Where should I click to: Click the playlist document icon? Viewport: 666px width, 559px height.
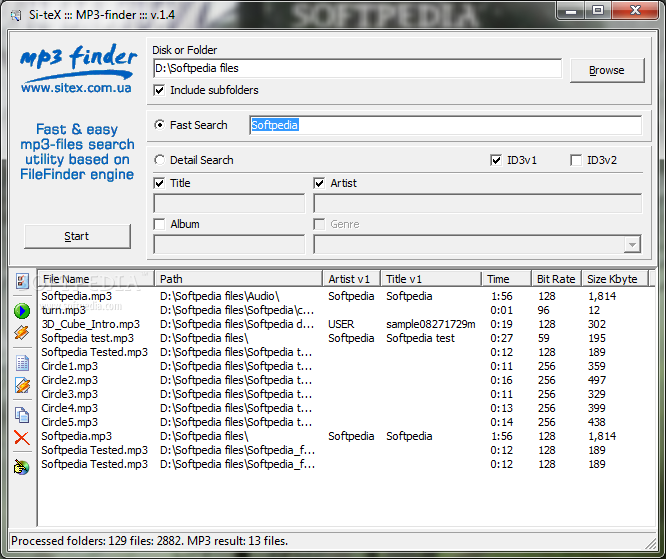click(x=22, y=363)
